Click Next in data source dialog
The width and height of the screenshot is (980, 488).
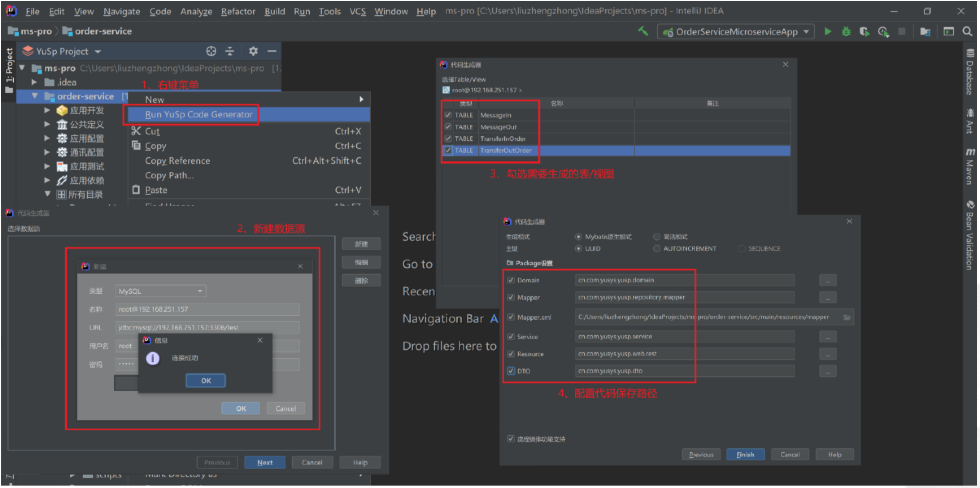[x=264, y=462]
